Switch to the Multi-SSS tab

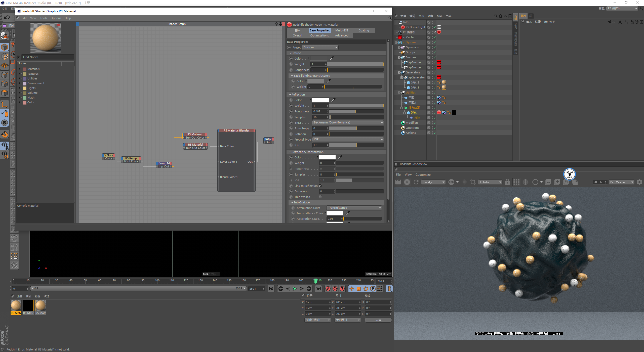click(x=342, y=30)
